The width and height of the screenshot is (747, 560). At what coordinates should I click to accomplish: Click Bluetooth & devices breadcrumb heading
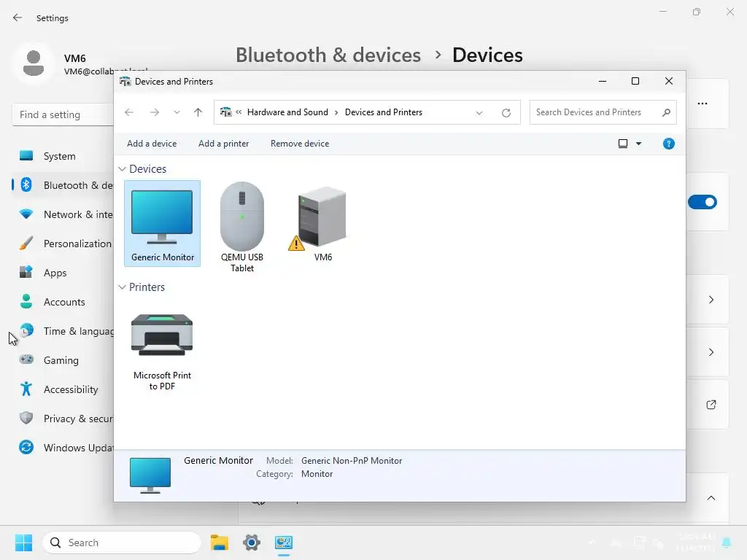pos(328,55)
